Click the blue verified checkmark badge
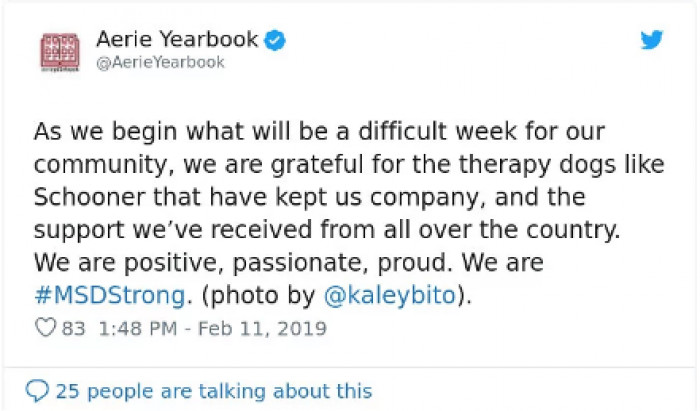The image size is (700, 411). [x=275, y=40]
